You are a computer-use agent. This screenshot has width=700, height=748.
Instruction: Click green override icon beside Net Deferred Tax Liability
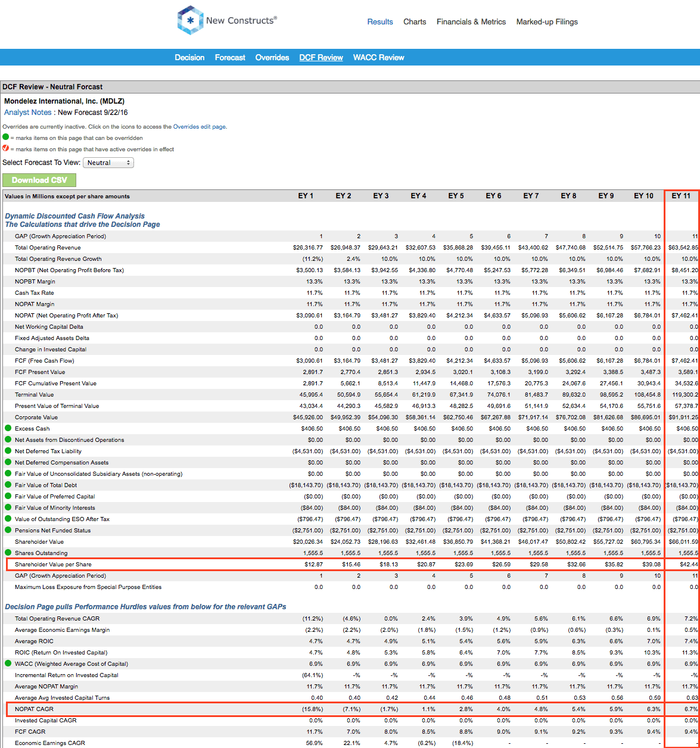8,451
